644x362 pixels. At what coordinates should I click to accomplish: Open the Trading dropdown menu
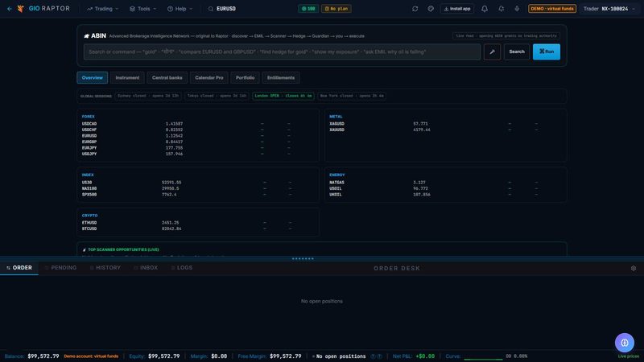[103, 9]
